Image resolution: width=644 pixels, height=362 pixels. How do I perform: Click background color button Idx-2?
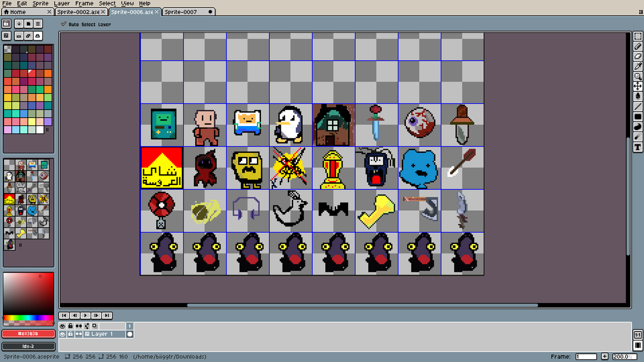point(29,346)
